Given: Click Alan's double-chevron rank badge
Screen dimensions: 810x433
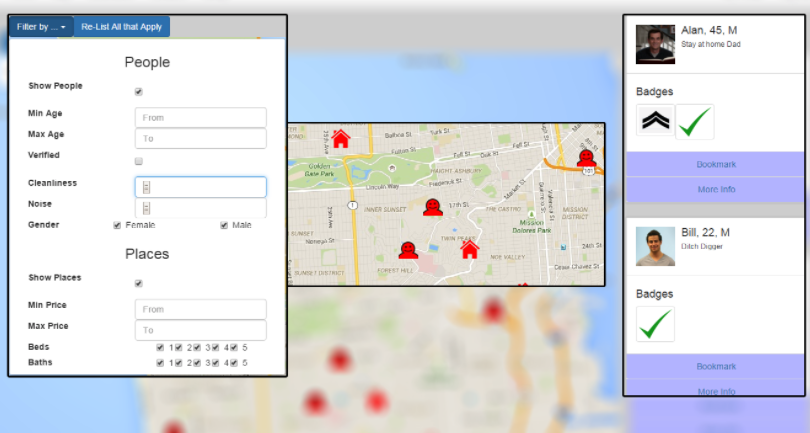Looking at the screenshot, I should point(655,121).
